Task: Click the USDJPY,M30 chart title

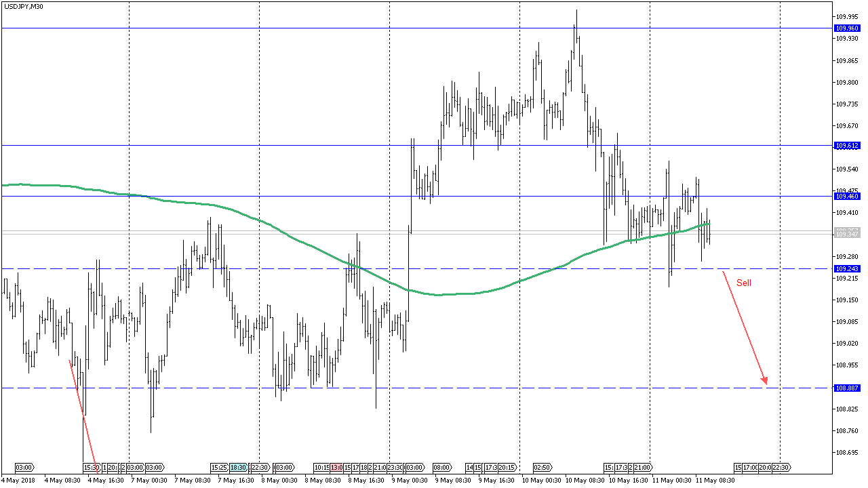Action: [23, 6]
